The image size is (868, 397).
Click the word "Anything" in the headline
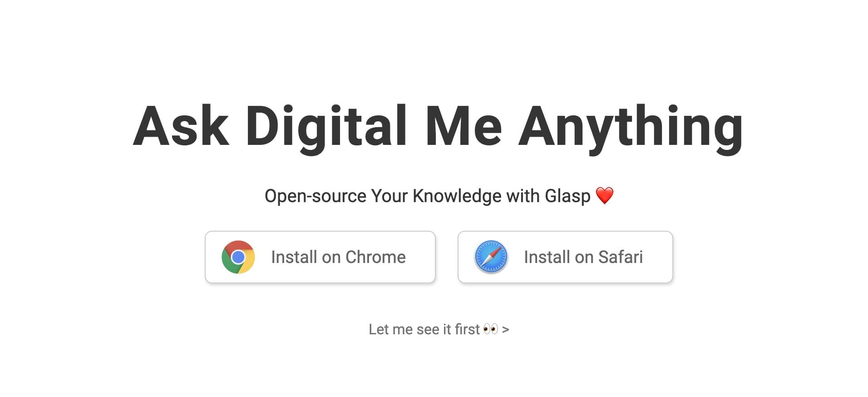click(630, 126)
